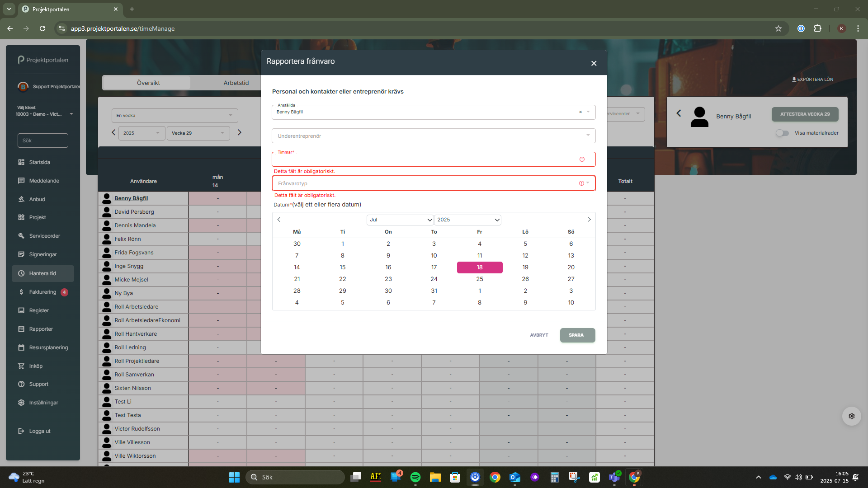This screenshot has width=868, height=488.
Task: Toggle Visa materialrader switch
Action: (x=782, y=133)
